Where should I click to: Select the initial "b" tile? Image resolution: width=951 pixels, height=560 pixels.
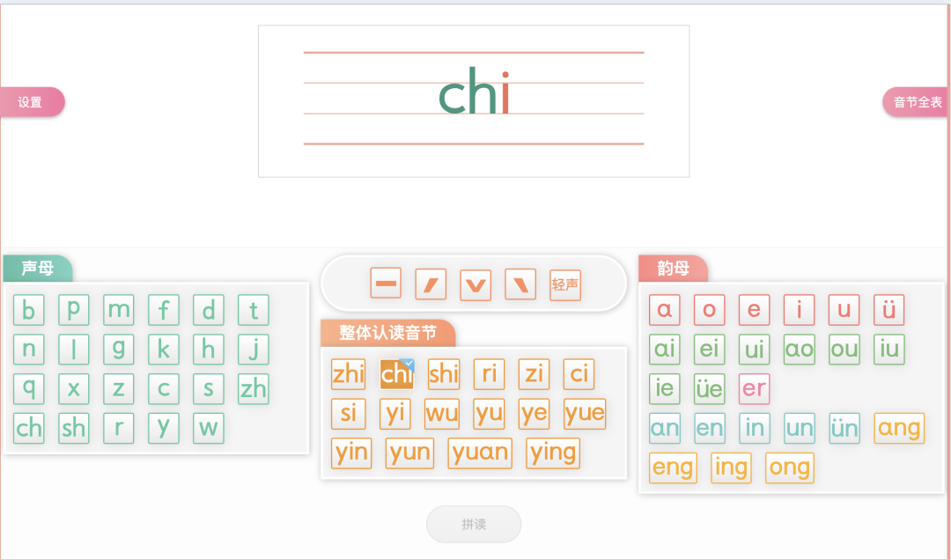(x=29, y=309)
